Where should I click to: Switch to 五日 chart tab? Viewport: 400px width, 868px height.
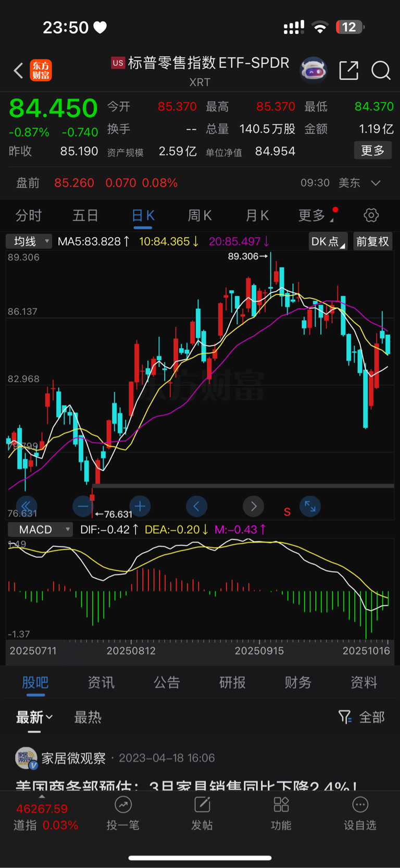[85, 215]
